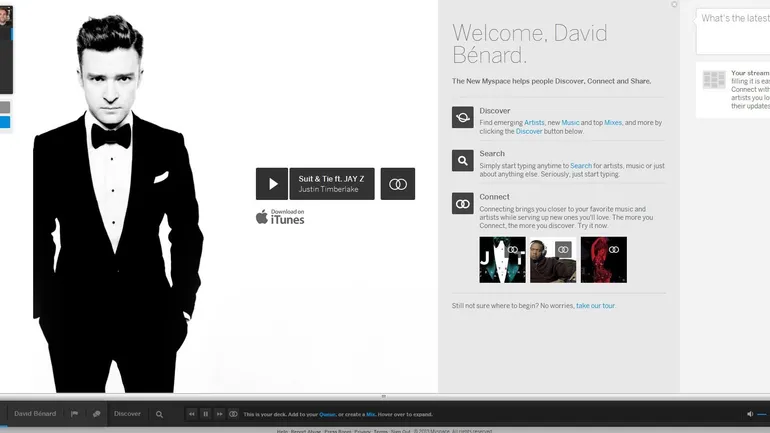The width and height of the screenshot is (770, 433).
Task: Click the Connect heading
Action: 494,197
